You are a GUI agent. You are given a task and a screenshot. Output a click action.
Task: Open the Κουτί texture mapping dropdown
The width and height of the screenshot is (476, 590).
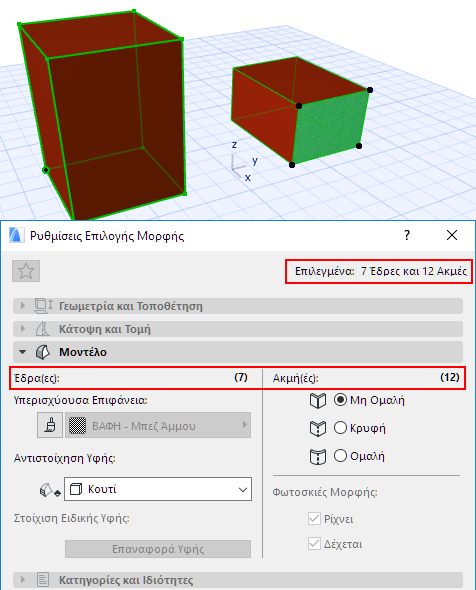point(158,489)
